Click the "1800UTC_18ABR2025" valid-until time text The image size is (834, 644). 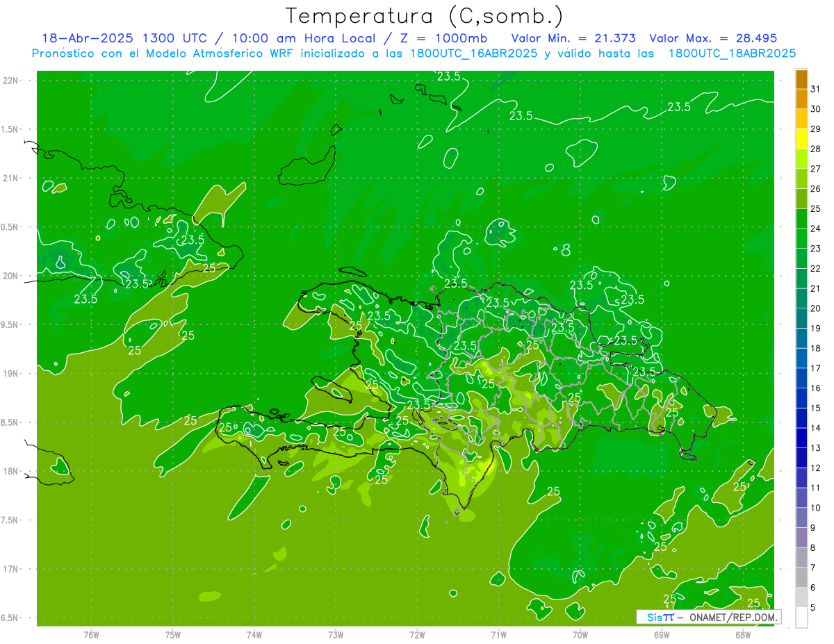(x=732, y=53)
